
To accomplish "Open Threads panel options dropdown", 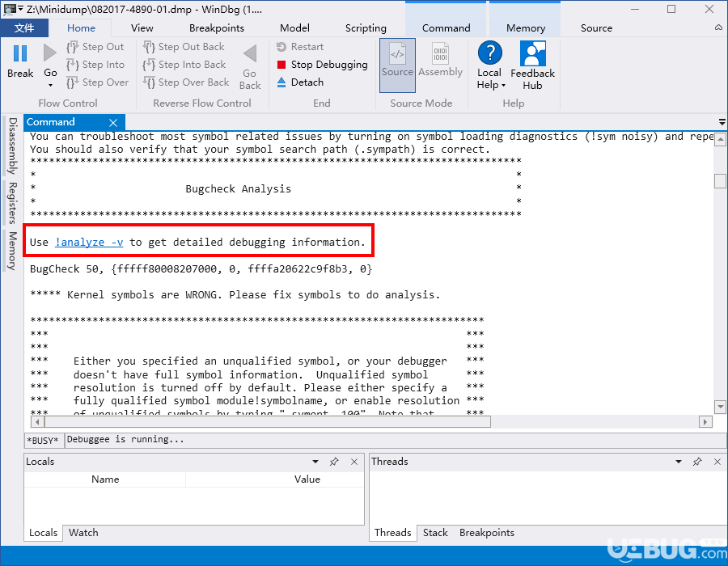I will [x=679, y=462].
